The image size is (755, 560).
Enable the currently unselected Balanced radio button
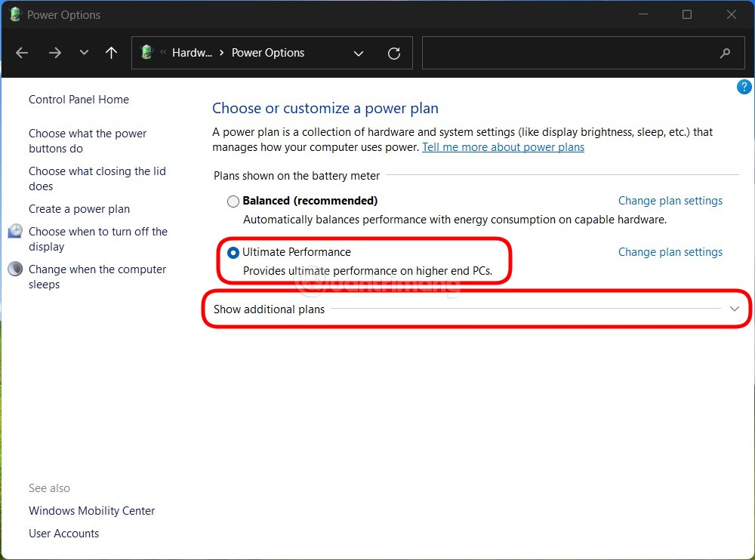coord(233,201)
